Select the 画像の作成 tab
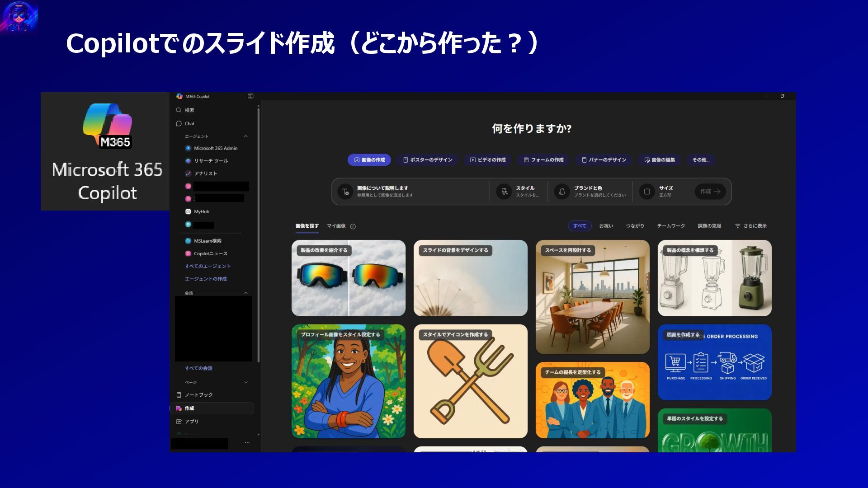This screenshot has height=488, width=868. pyautogui.click(x=369, y=160)
